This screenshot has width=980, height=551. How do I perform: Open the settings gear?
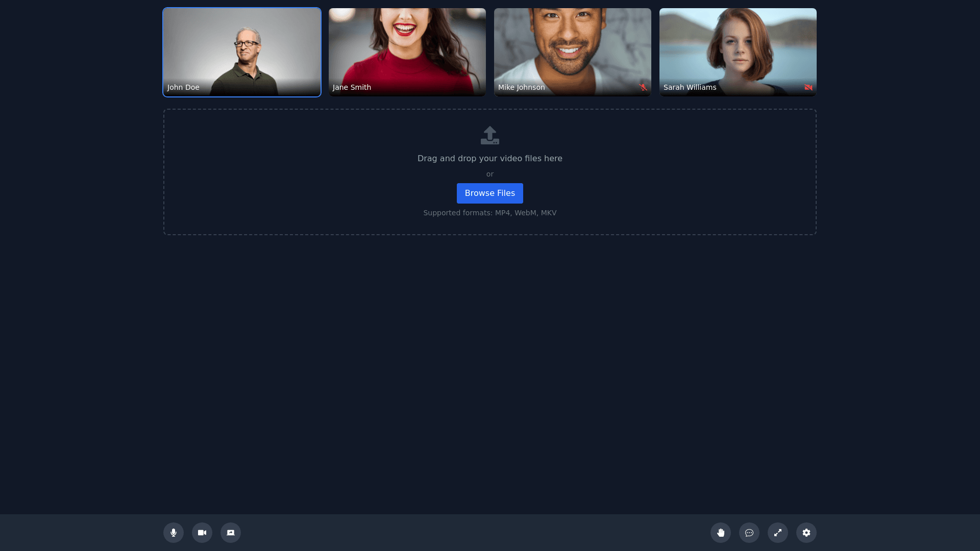(x=806, y=533)
